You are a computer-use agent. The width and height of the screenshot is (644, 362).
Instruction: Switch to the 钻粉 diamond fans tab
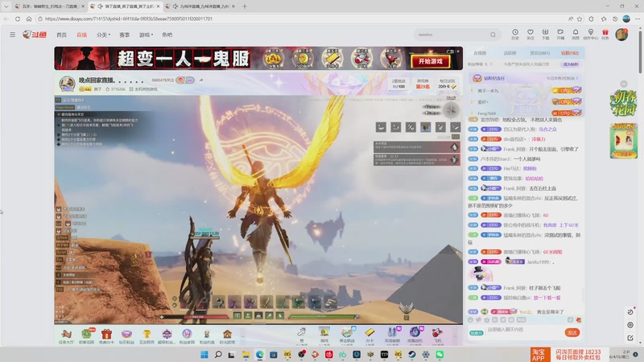click(x=570, y=53)
